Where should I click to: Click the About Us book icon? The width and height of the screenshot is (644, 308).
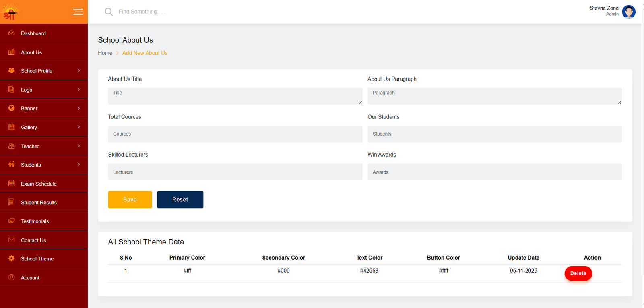click(12, 52)
